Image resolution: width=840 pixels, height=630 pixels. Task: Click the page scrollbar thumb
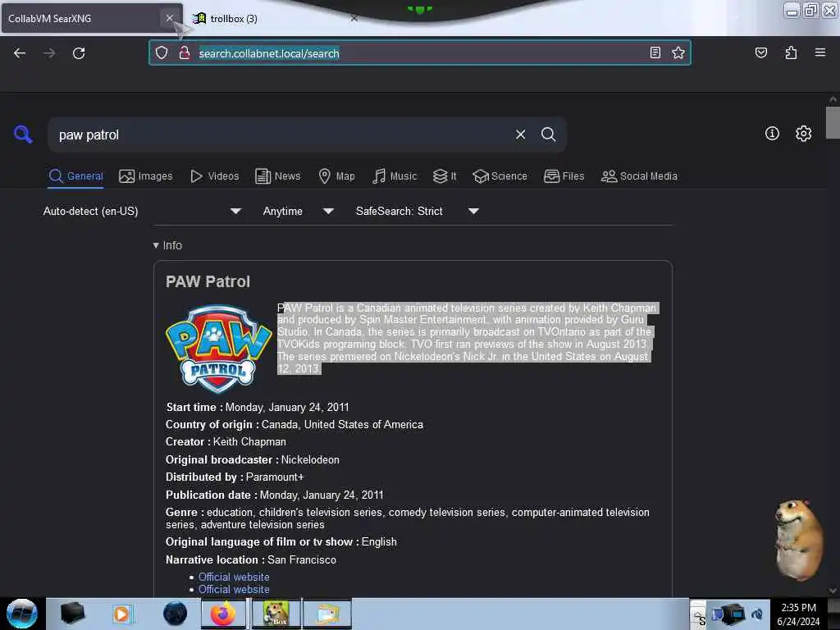833,123
